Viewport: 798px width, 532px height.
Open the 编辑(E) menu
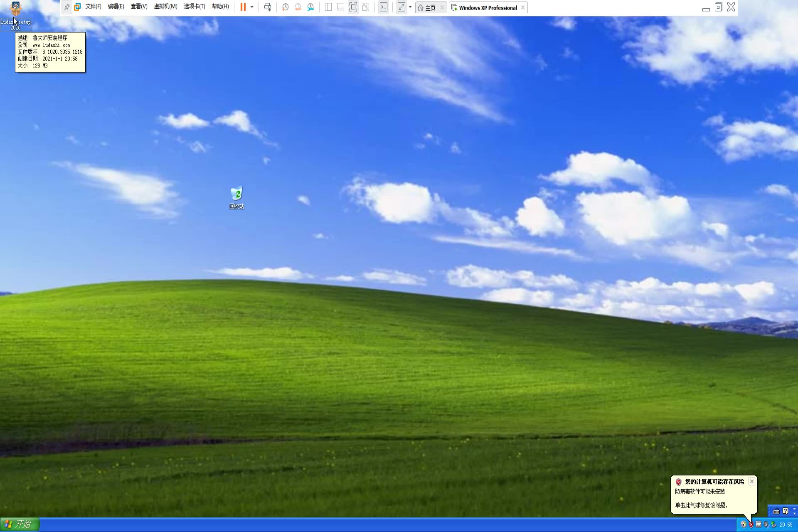coord(116,7)
